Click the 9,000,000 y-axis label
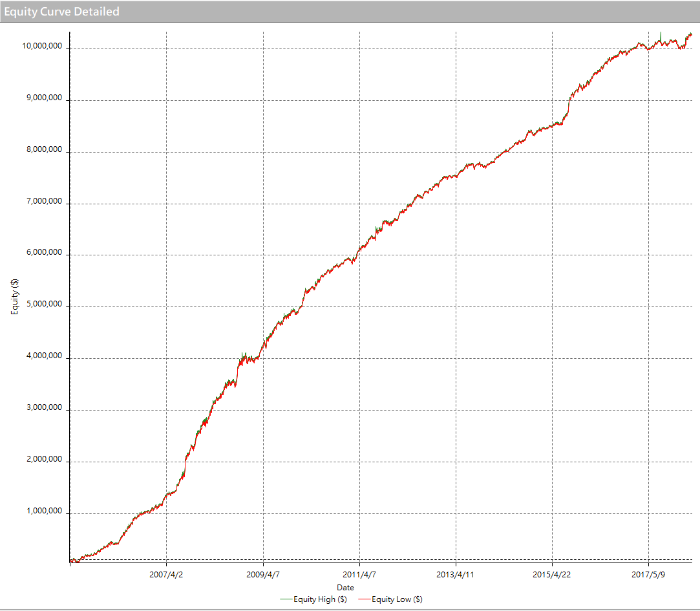 [44, 98]
